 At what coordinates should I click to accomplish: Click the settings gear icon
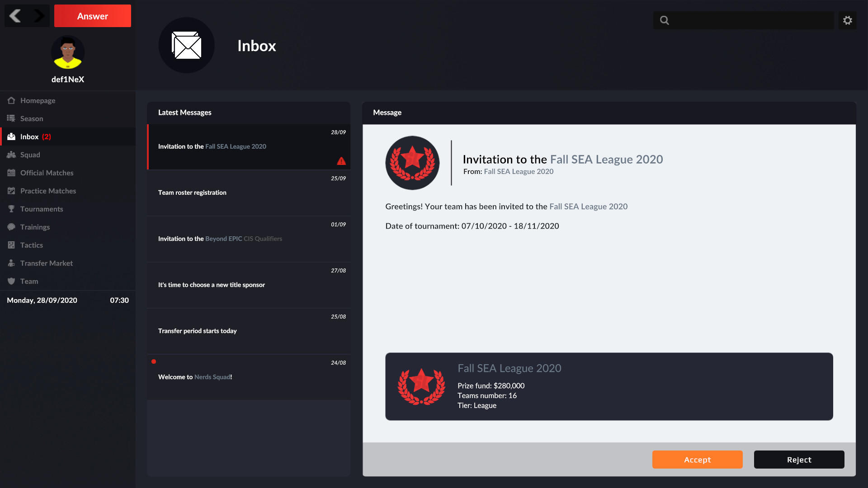(848, 19)
